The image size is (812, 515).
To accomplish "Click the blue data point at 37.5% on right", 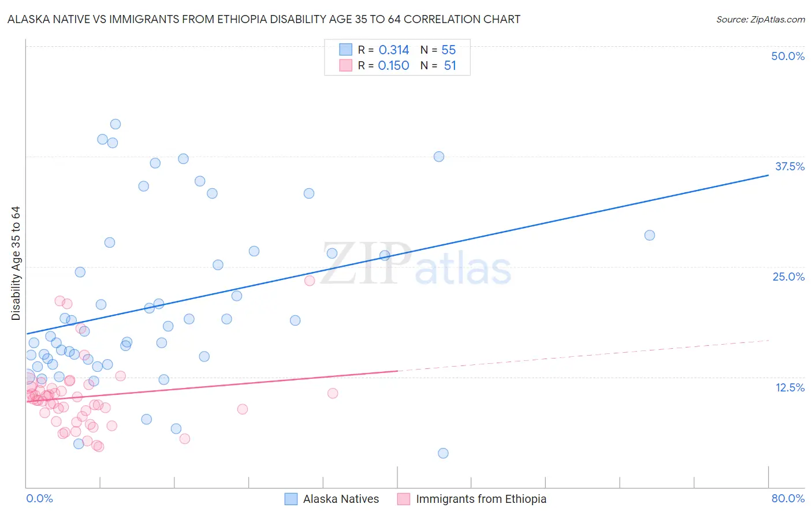I will tap(439, 156).
